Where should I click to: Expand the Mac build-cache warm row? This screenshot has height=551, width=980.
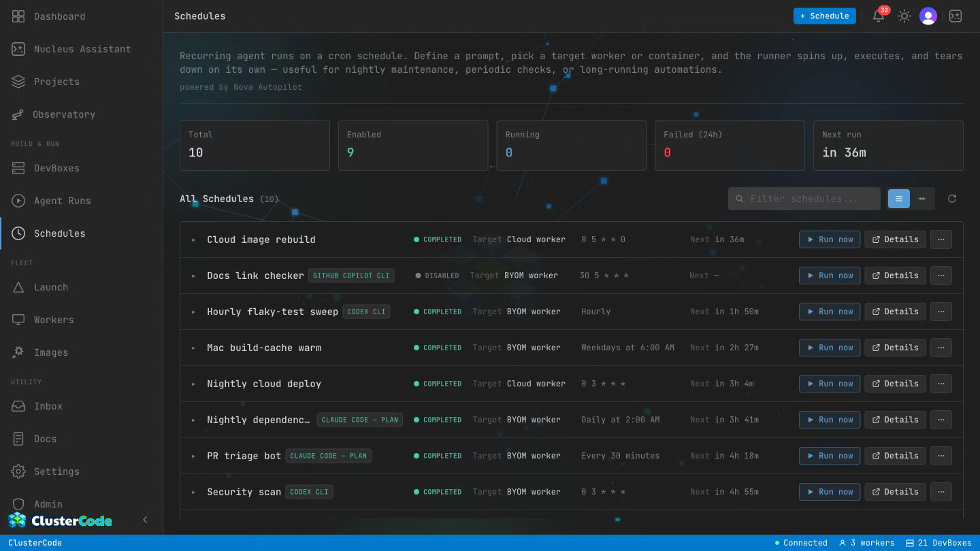point(193,348)
